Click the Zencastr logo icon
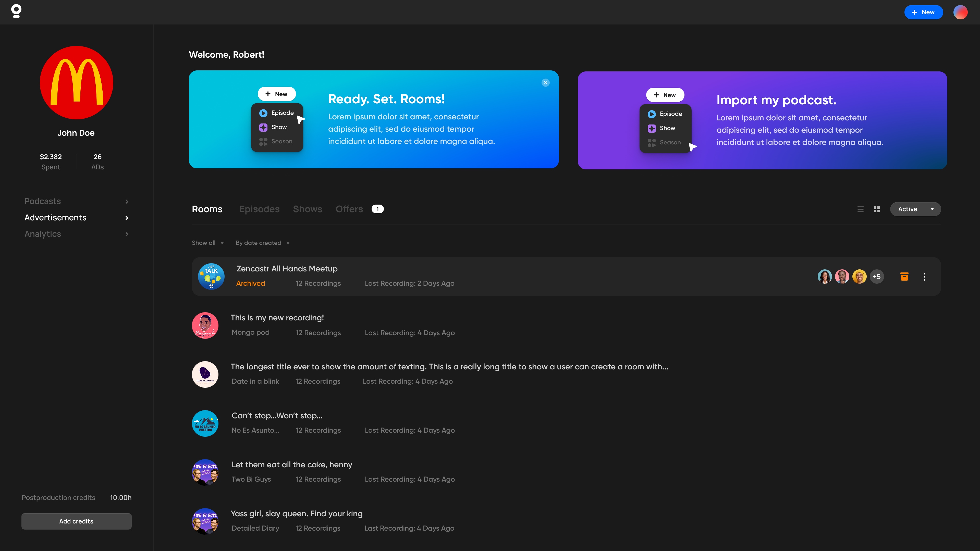This screenshot has height=551, width=980. 16,11
